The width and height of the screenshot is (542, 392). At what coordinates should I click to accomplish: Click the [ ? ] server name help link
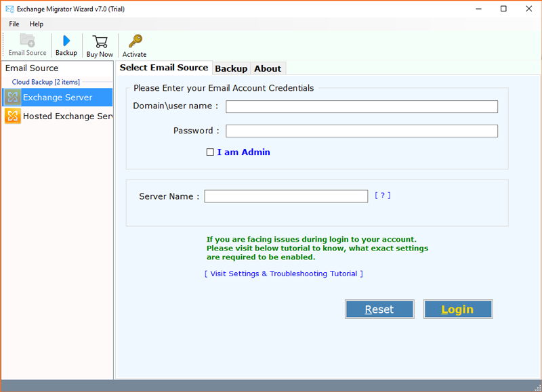(x=383, y=196)
